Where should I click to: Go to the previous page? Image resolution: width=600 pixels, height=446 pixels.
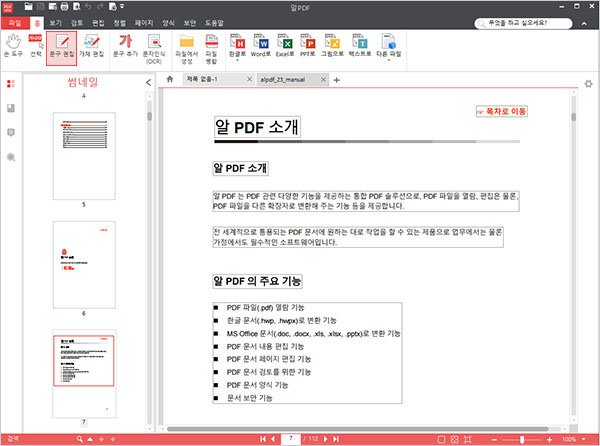pyautogui.click(x=273, y=439)
